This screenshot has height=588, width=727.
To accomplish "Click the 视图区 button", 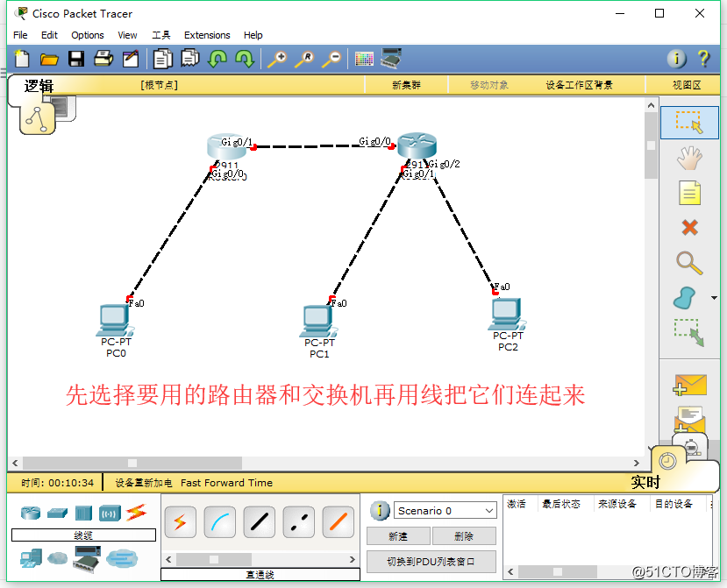I will coord(688,85).
